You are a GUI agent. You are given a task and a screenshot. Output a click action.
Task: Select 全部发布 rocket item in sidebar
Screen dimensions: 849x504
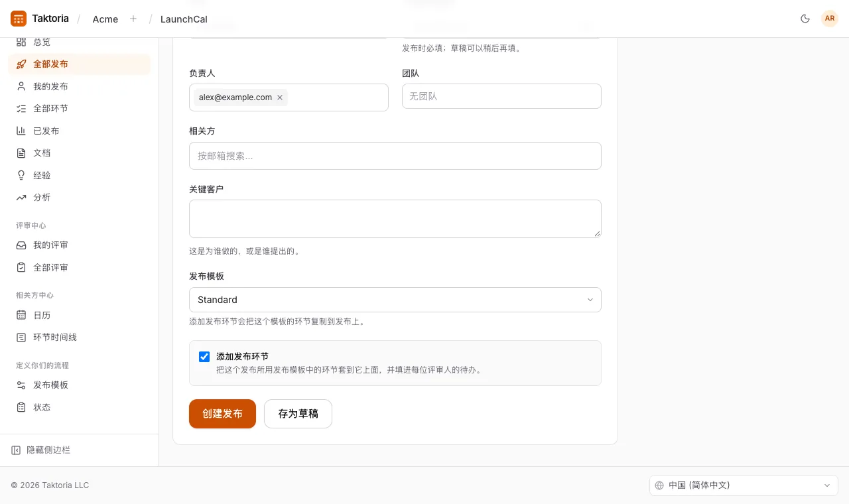tap(80, 64)
